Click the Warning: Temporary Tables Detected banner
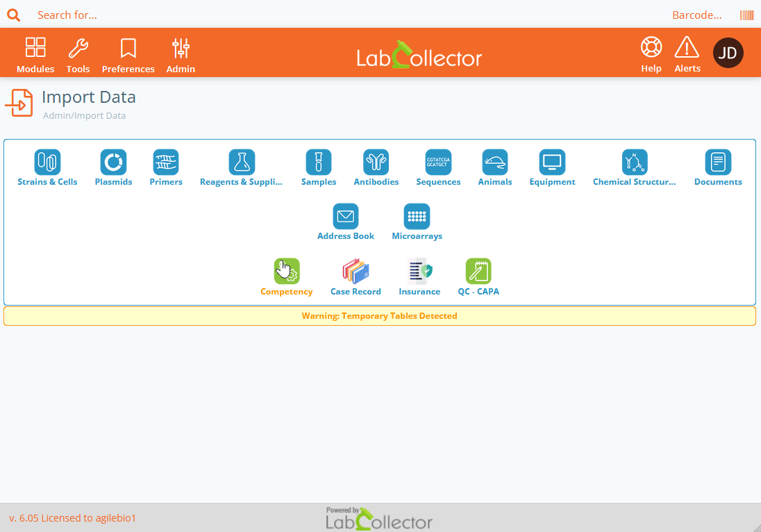This screenshot has width=761, height=532. tap(380, 316)
